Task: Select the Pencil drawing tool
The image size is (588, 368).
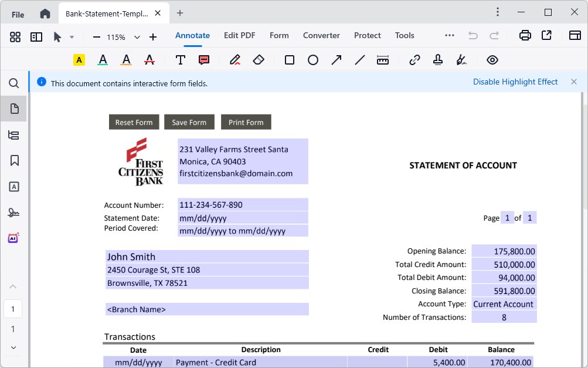Action: (x=235, y=59)
